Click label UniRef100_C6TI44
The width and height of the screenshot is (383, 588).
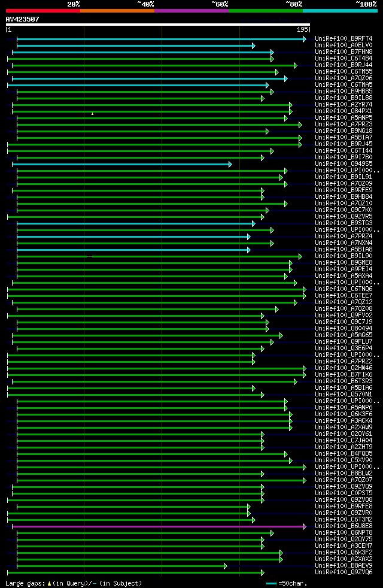click(344, 151)
